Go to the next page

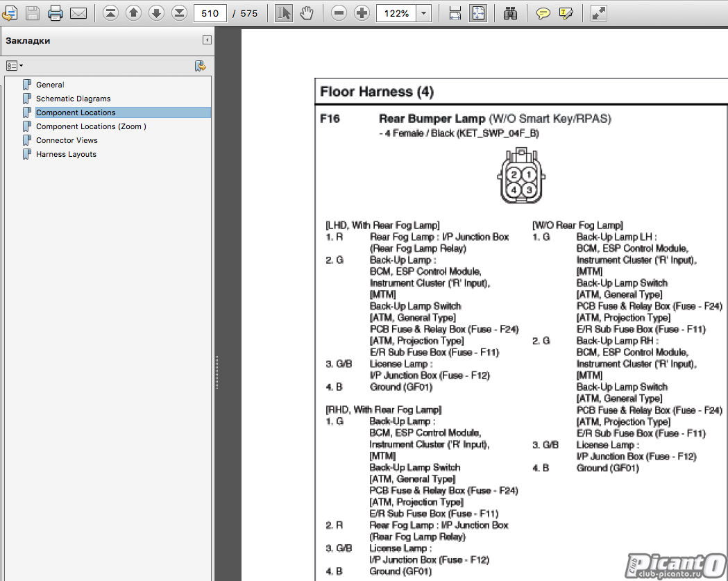click(156, 13)
